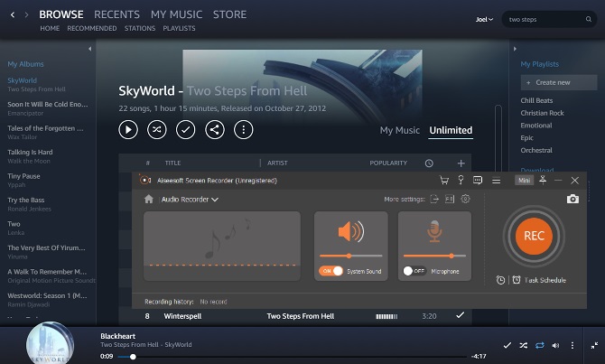Click the search magnifier icon
605x364 pixels.
[589, 19]
